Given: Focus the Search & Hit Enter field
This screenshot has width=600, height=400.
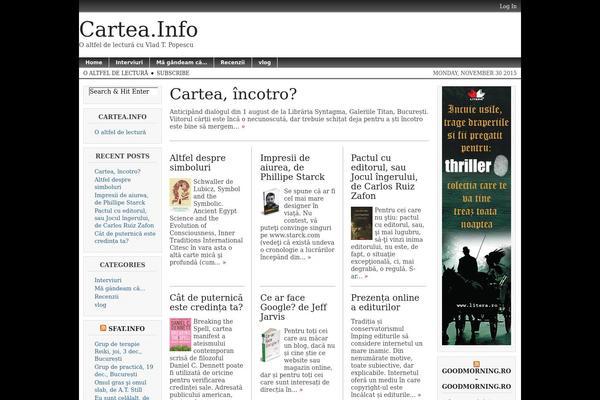Looking at the screenshot, I should [x=123, y=91].
